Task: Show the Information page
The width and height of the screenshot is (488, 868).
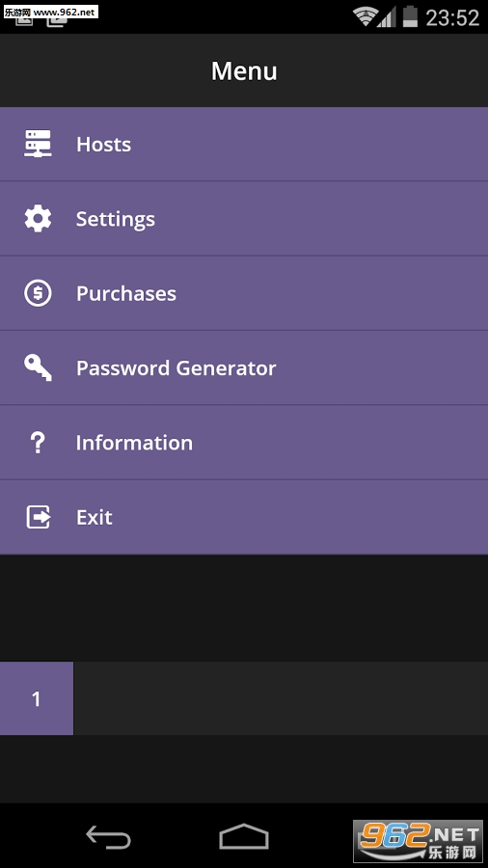Action: pos(244,443)
